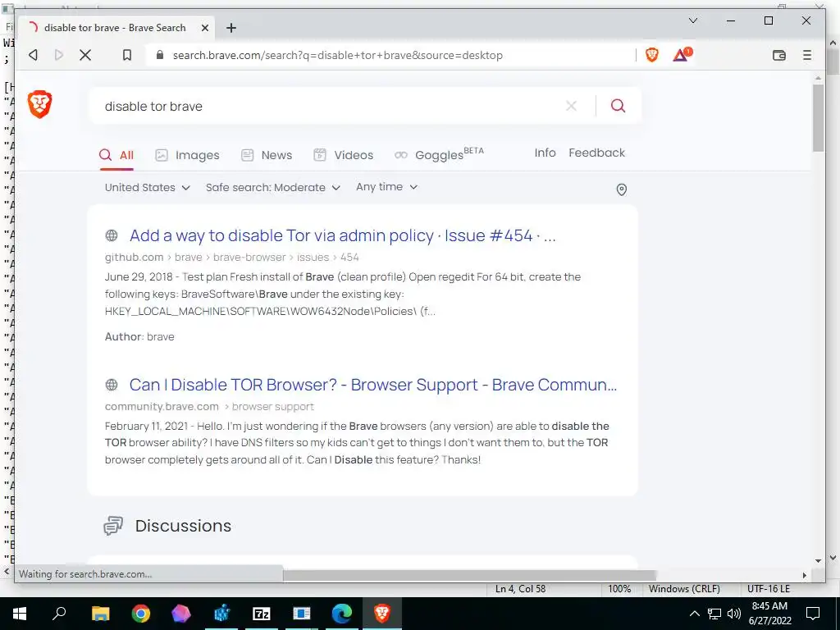Click Notepad status 'Ln 4, Col 58'

(520, 589)
